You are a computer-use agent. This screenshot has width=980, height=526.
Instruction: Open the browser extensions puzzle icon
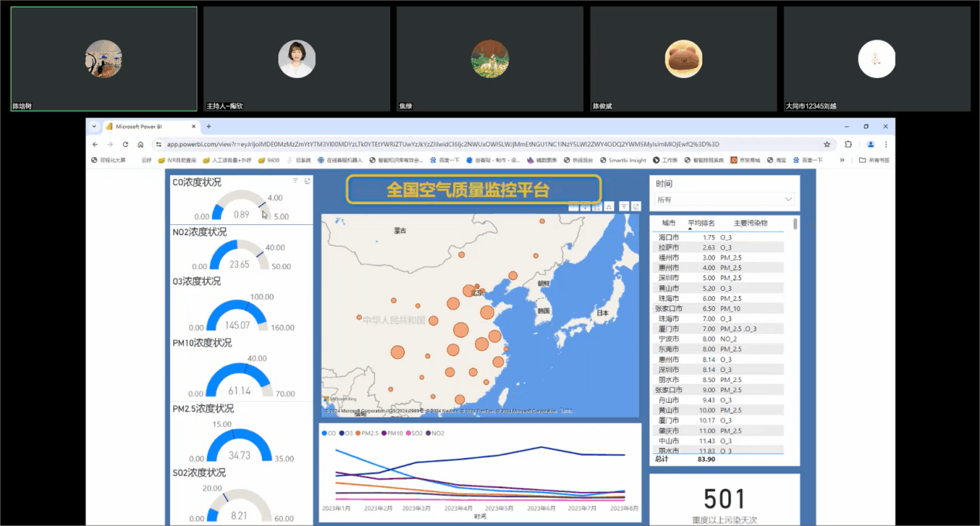(x=848, y=144)
